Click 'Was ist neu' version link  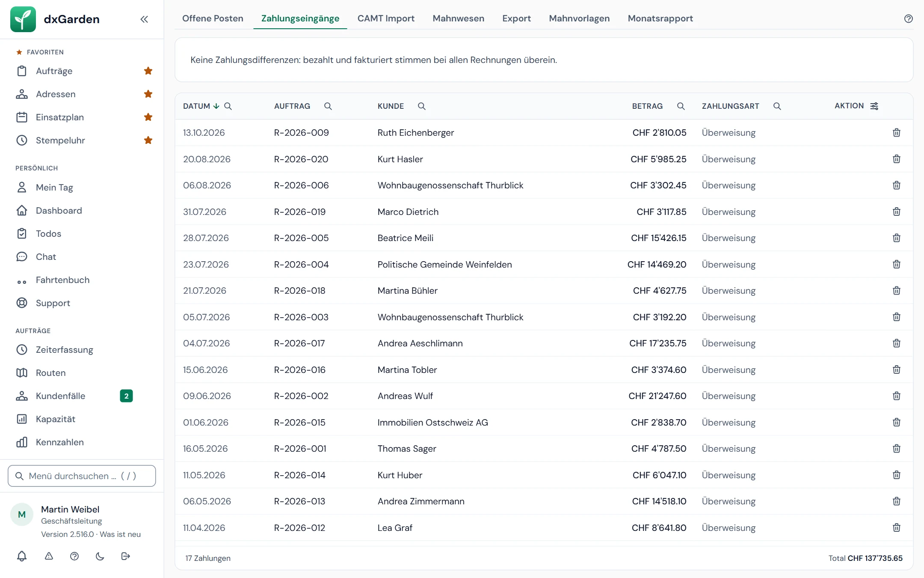pos(120,534)
